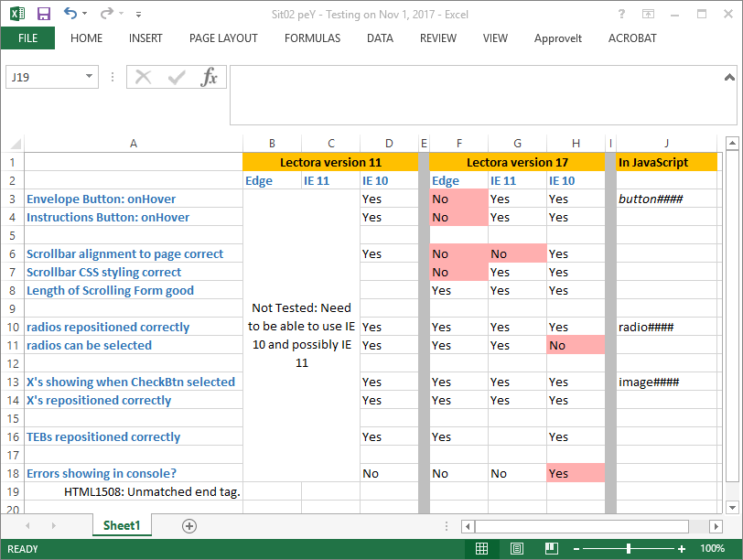
Task: Switch to Page Break Preview view
Action: point(551,549)
